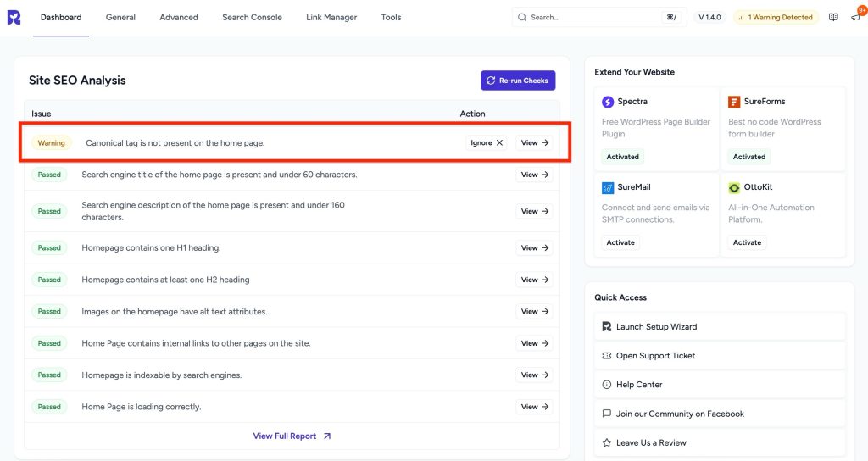868x461 pixels.
Task: Click the SureMail plugin icon
Action: coord(608,187)
